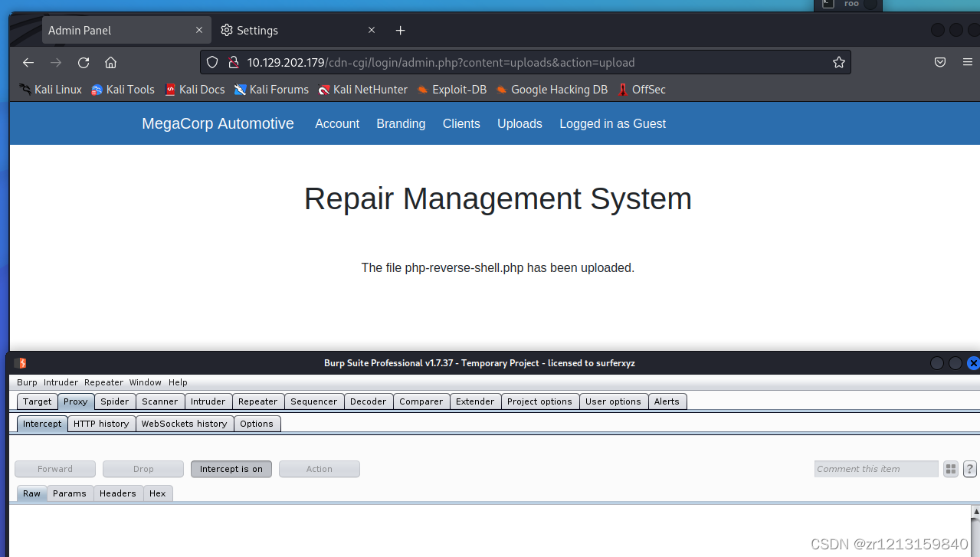The width and height of the screenshot is (980, 557).
Task: Open the OffSec bookmark
Action: (x=641, y=90)
